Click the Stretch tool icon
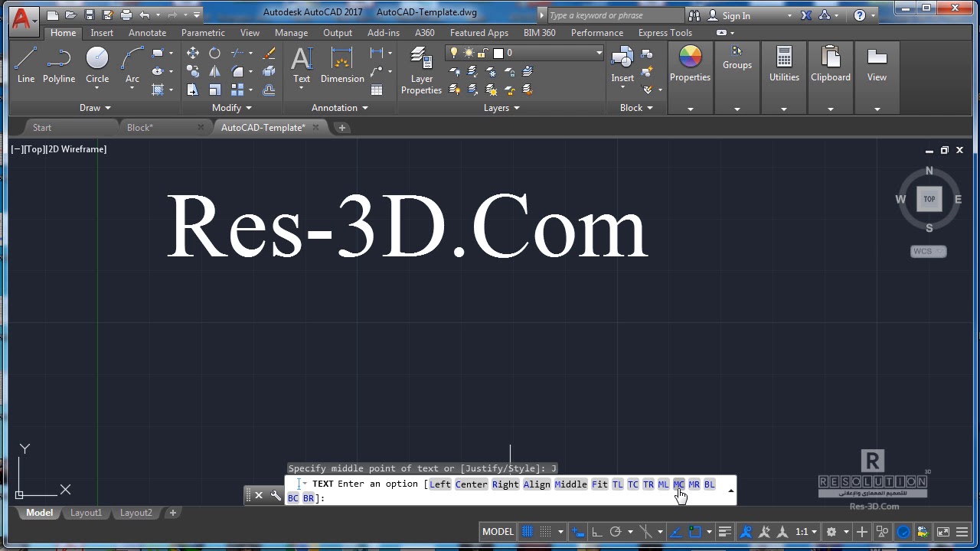 point(192,90)
